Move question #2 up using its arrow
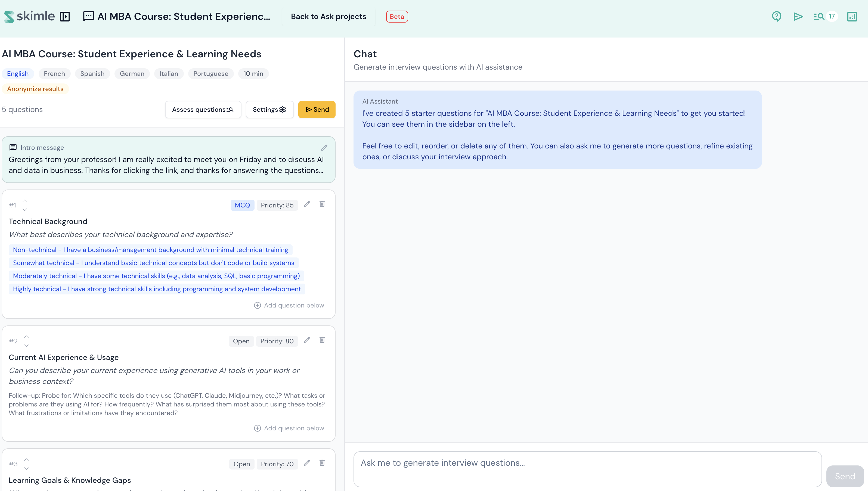 pos(26,336)
